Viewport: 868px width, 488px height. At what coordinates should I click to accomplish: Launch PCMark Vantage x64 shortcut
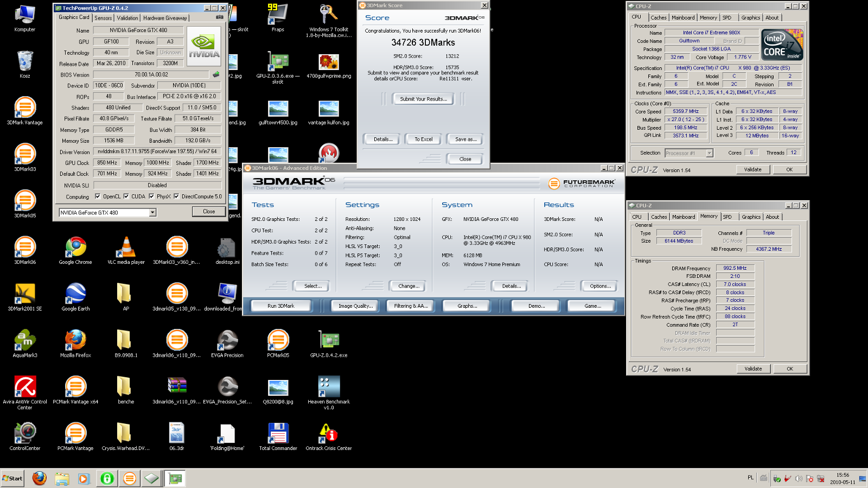[x=75, y=390]
